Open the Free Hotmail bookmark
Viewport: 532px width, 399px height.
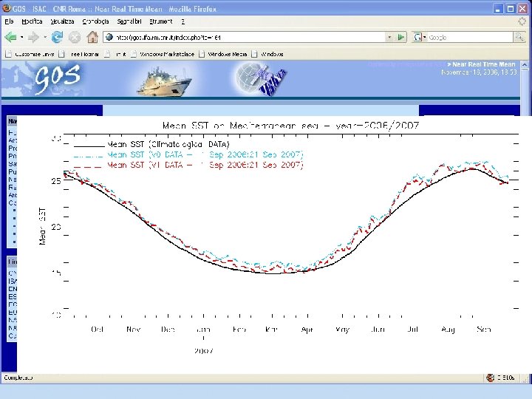79,54
